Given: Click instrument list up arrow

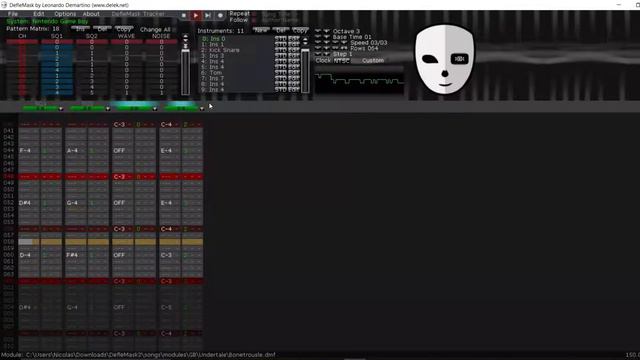Looking at the screenshot, I should point(305,39).
